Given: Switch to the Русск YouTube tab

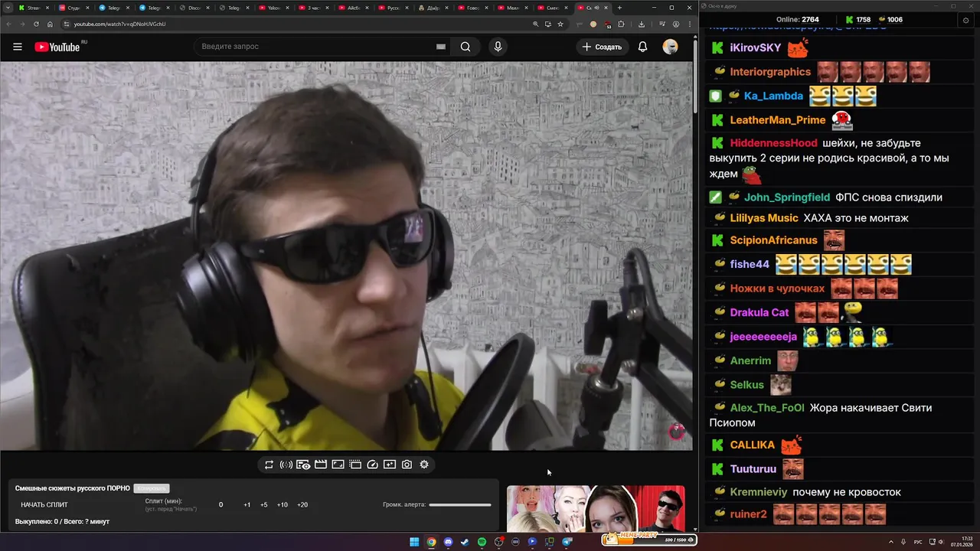Looking at the screenshot, I should pos(392,8).
